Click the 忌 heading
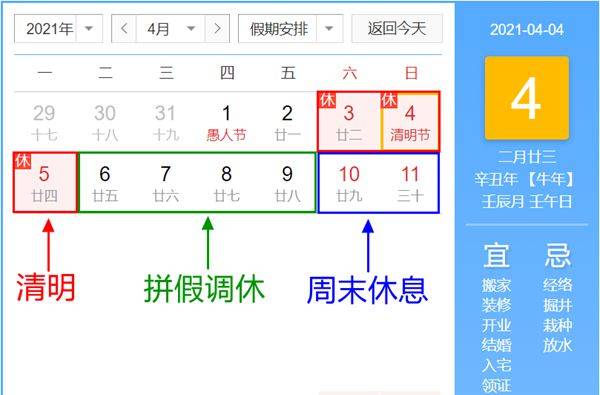The image size is (600, 395). tap(558, 255)
